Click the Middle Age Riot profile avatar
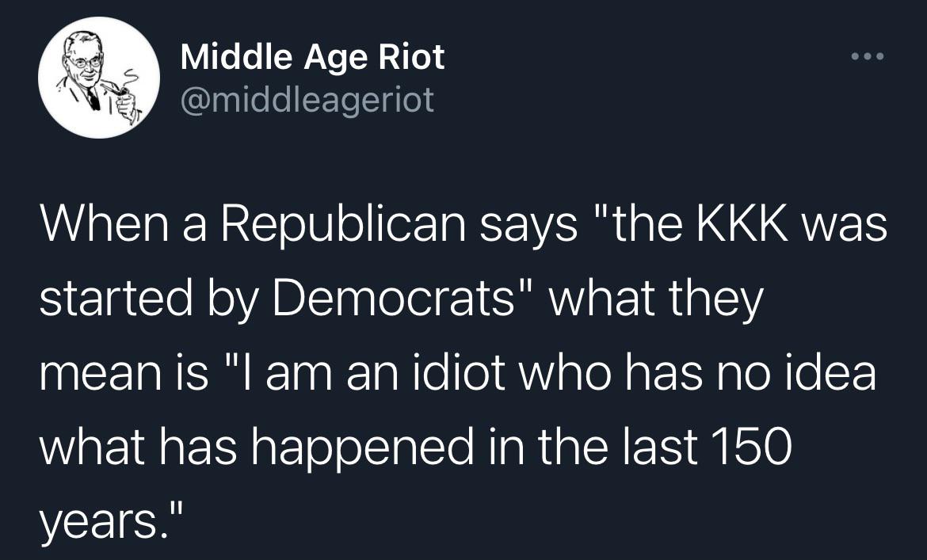Screen dimensions: 927x560 99,78
